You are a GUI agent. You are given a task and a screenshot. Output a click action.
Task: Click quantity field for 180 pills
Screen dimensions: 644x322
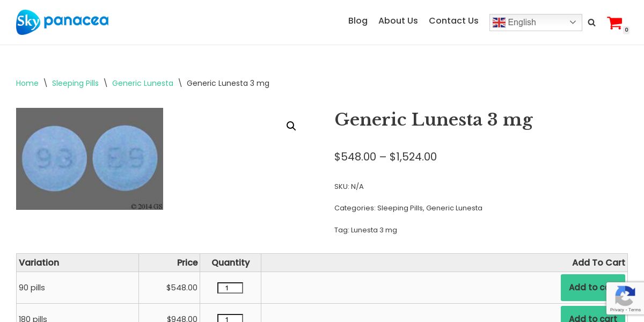coord(230,318)
